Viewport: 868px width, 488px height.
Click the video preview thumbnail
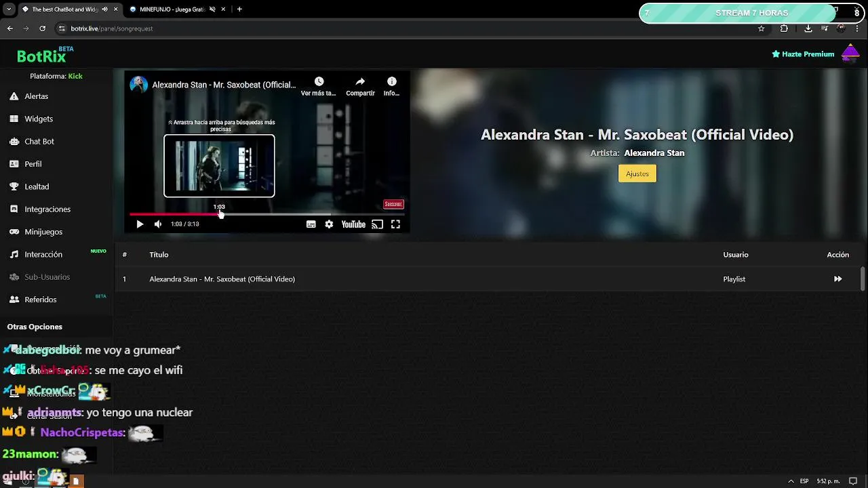pos(219,166)
